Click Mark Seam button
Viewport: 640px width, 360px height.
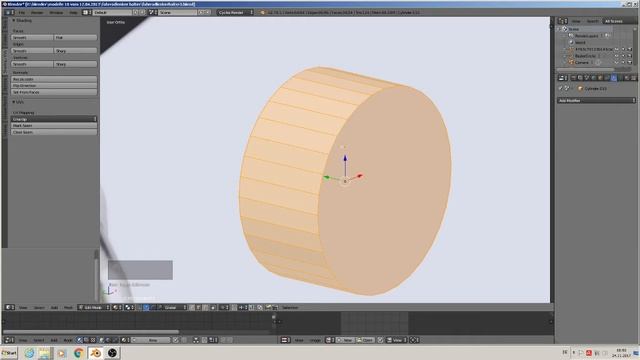coord(54,126)
